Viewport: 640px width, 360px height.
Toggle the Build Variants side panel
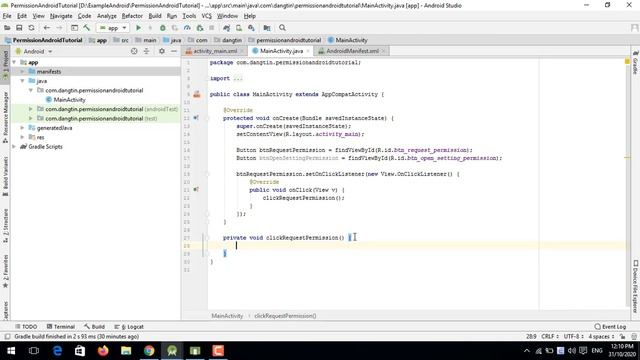point(5,176)
